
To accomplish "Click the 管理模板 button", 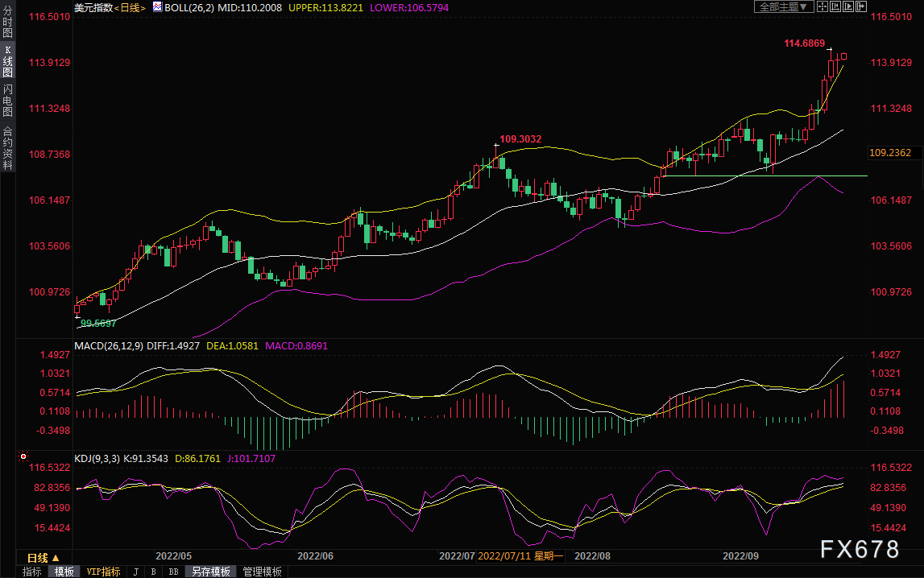I will [x=263, y=572].
